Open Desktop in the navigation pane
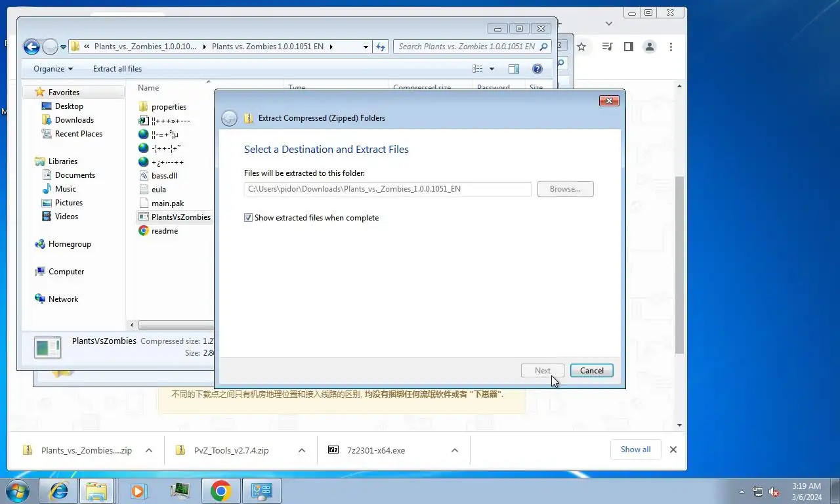Screen dimensions: 840x504 [x=69, y=106]
